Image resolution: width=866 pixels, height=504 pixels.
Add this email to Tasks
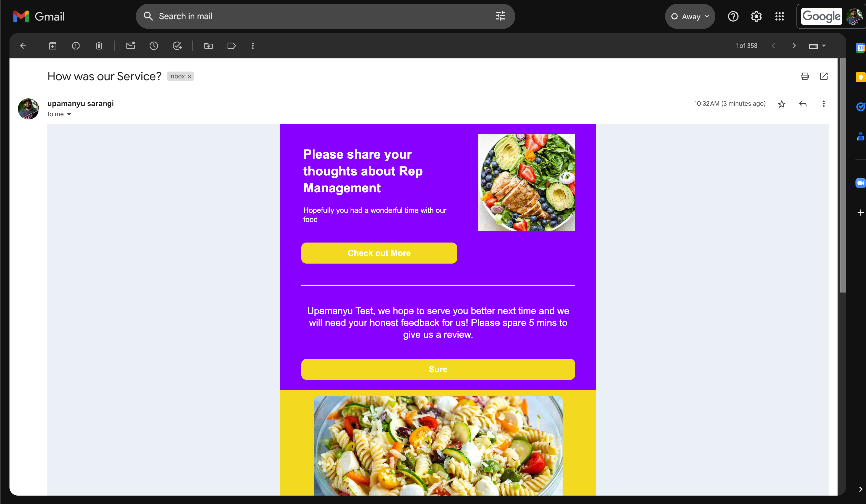(x=177, y=46)
